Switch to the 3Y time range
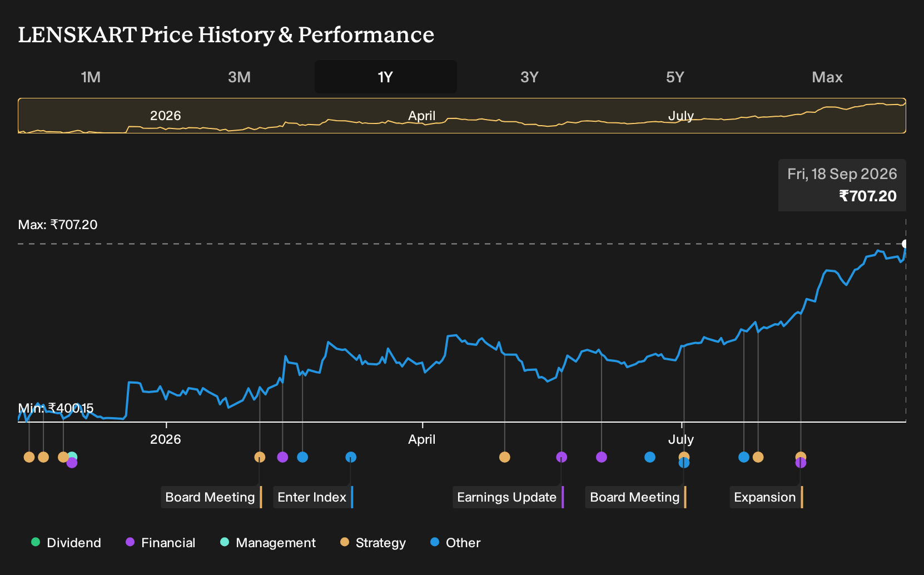The width and height of the screenshot is (924, 575). (x=529, y=77)
